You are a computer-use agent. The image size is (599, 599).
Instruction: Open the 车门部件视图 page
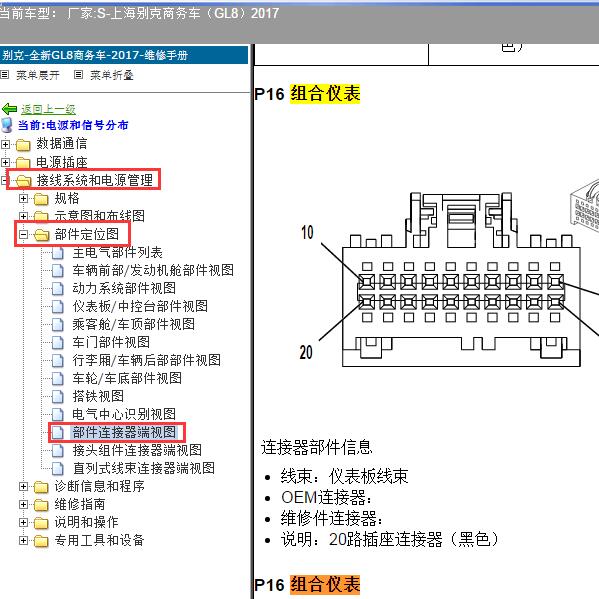pos(111,342)
